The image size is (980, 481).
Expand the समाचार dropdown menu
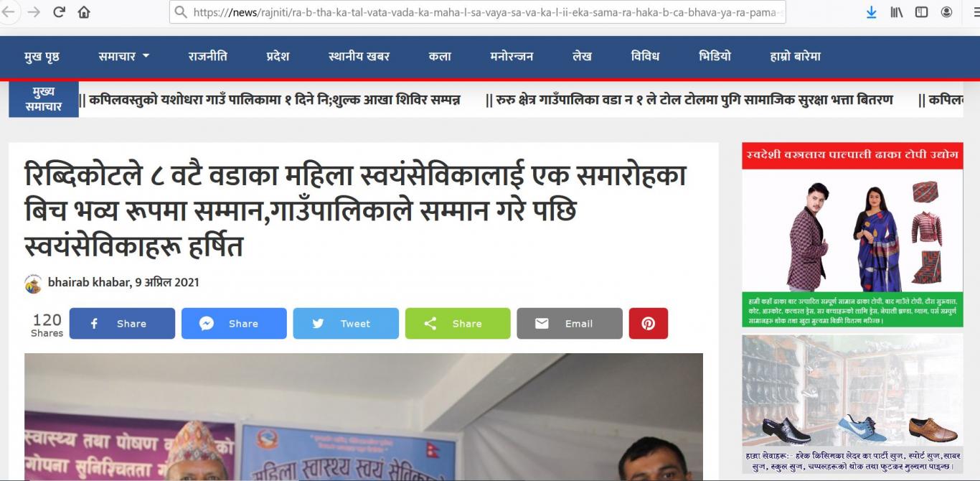[124, 56]
